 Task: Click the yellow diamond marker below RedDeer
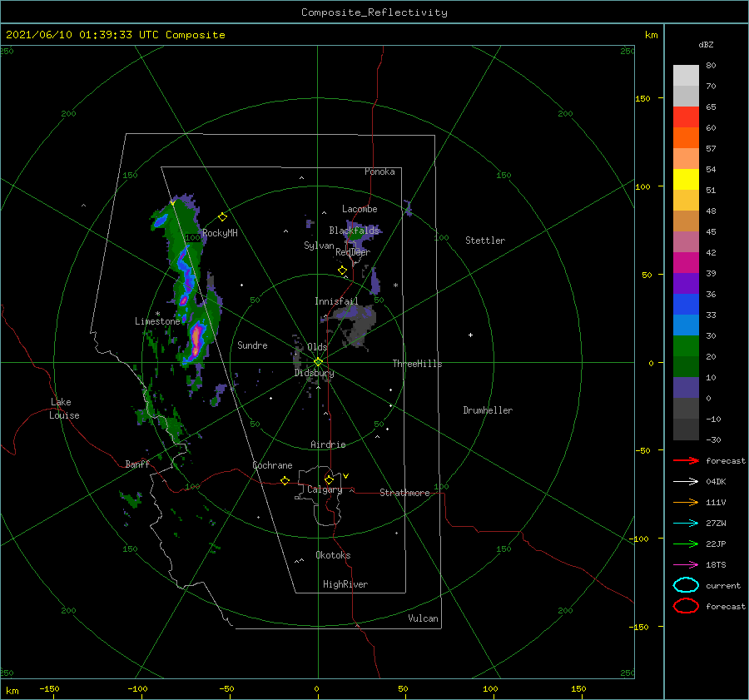pyautogui.click(x=342, y=271)
